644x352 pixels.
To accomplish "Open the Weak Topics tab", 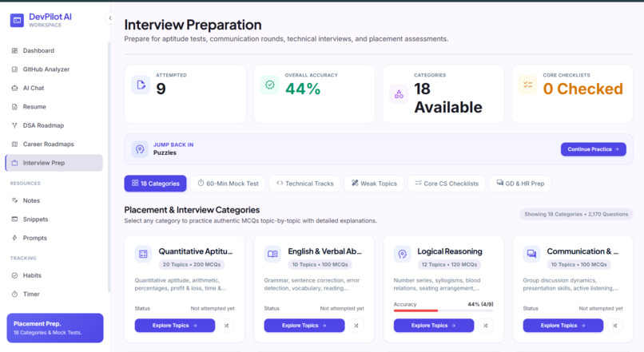I will (374, 184).
